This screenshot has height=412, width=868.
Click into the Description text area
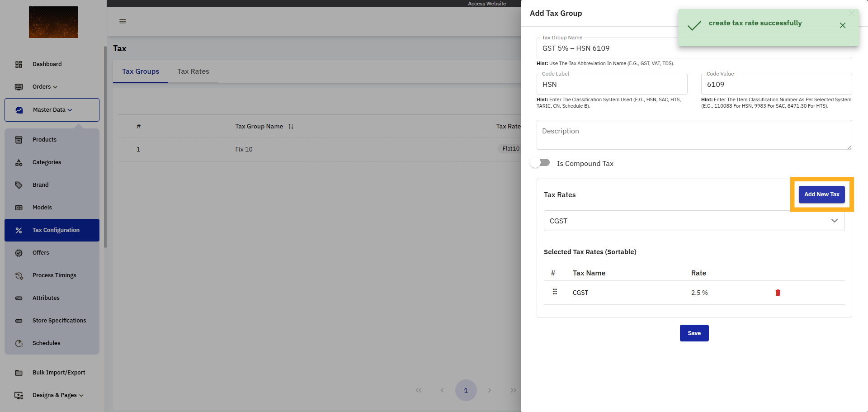tap(694, 135)
